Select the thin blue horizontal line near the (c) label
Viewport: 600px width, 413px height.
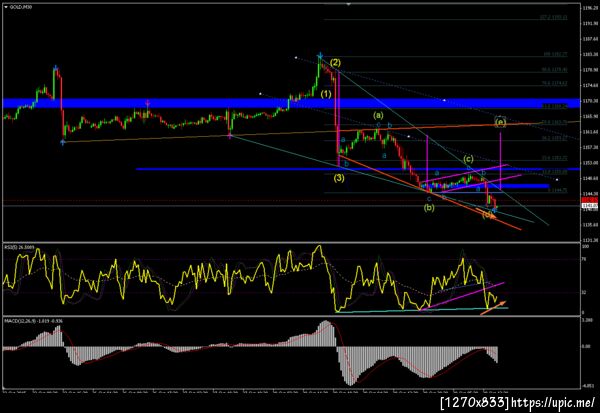pos(358,169)
